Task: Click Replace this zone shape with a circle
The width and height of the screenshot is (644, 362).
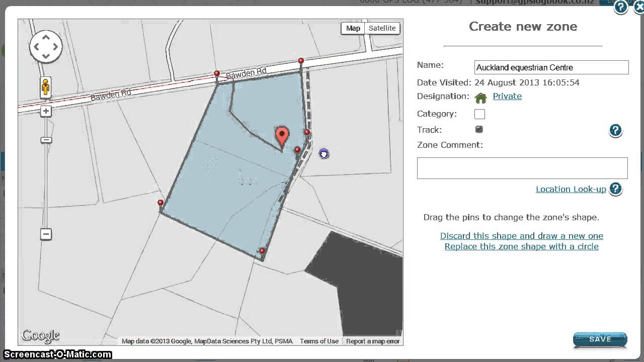Action: tap(522, 246)
